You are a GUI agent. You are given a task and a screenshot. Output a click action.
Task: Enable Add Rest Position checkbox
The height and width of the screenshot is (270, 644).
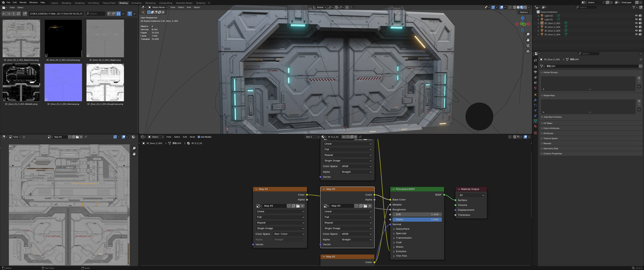pyautogui.click(x=542, y=117)
